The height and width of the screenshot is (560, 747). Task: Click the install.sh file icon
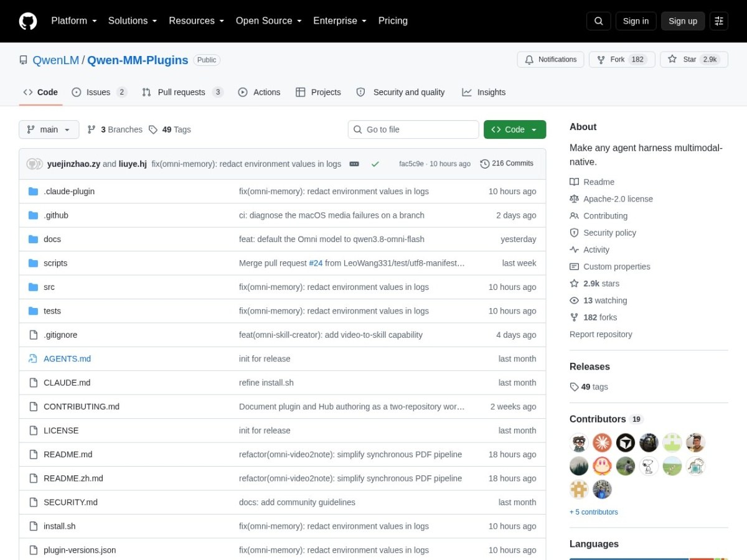coord(34,526)
